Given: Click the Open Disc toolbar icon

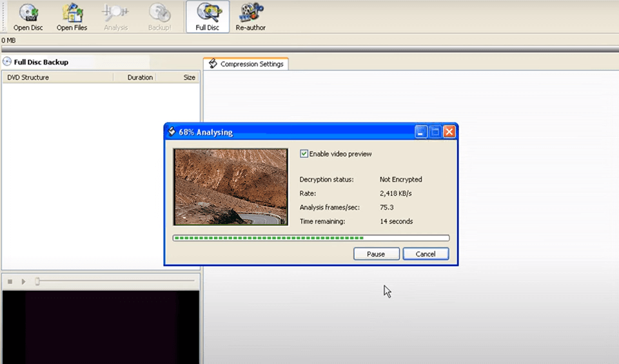Looking at the screenshot, I should click(x=28, y=13).
